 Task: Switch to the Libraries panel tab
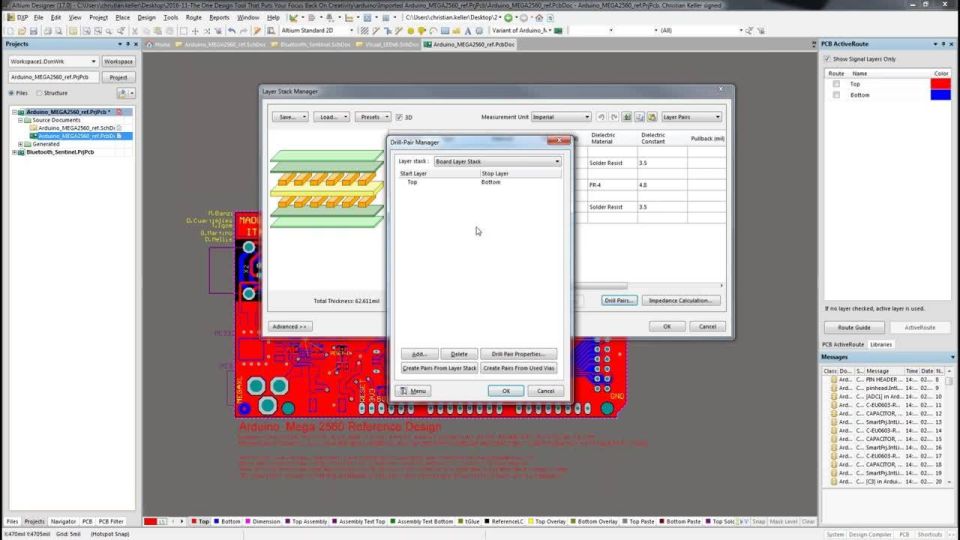881,345
